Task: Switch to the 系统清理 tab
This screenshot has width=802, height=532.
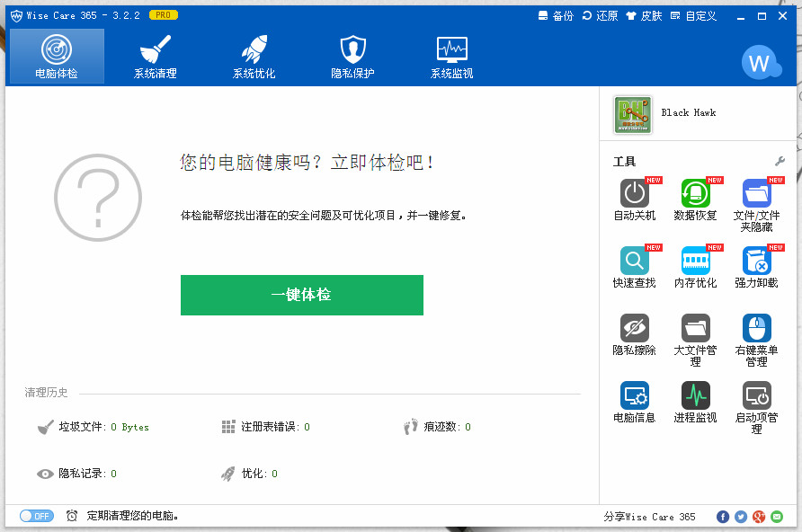Action: [155, 56]
